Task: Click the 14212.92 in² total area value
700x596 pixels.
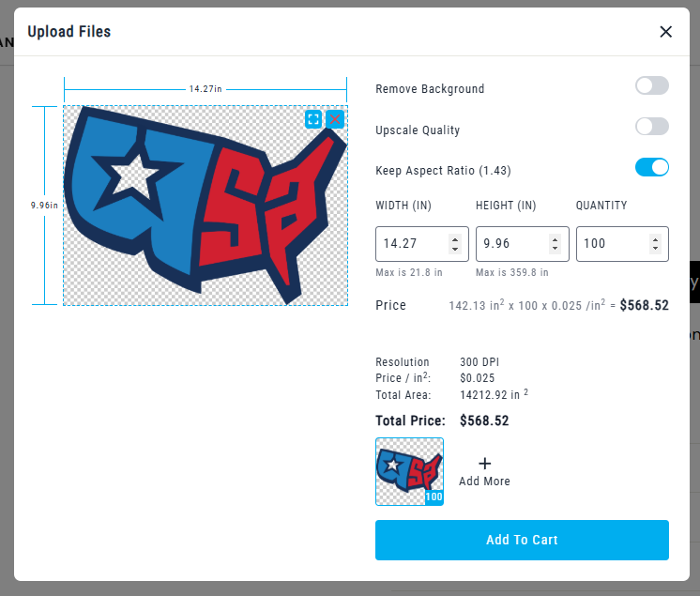Action: pos(494,394)
